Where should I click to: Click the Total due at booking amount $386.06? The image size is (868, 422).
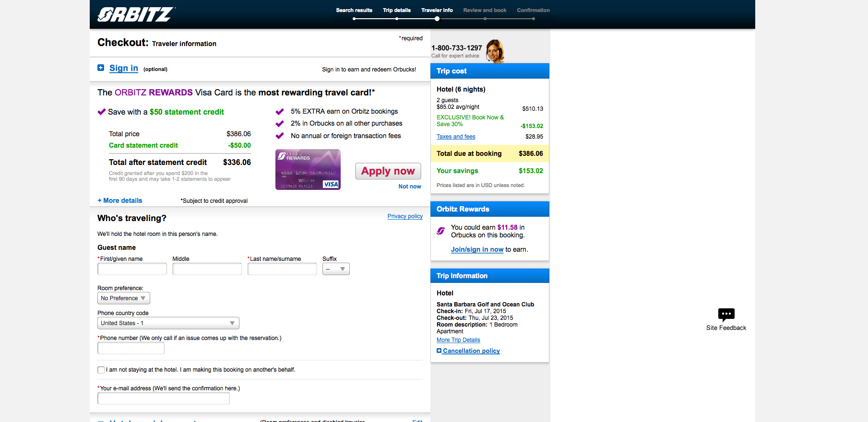click(x=531, y=153)
